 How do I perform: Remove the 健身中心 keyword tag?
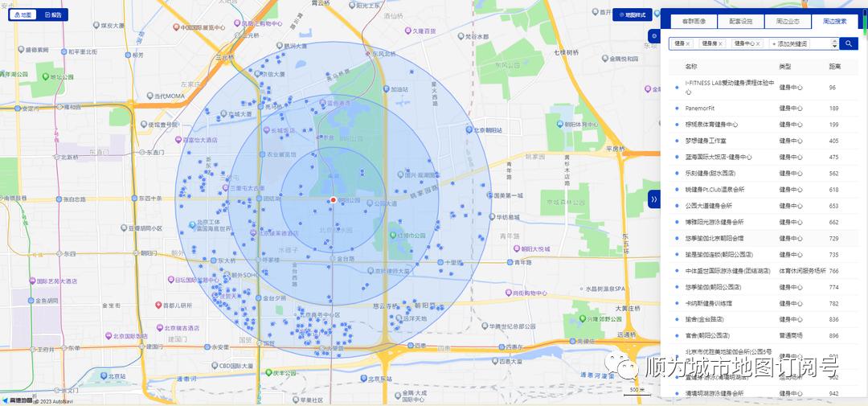tap(759, 43)
